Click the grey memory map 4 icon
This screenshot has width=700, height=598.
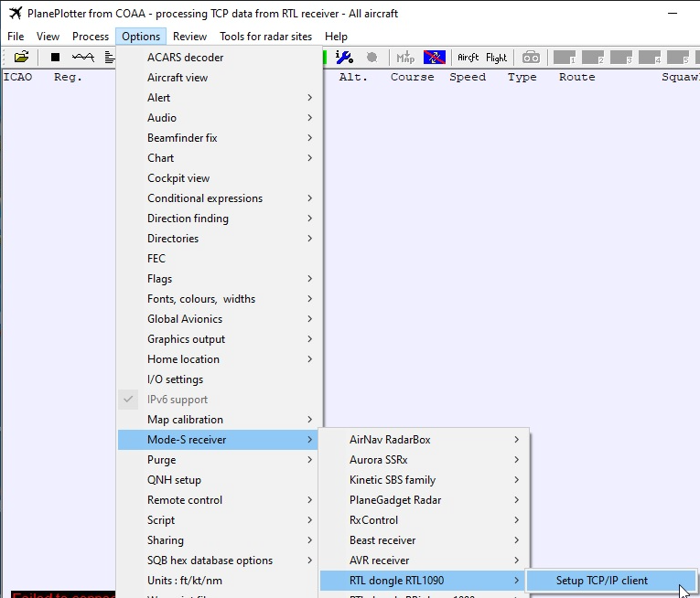point(650,57)
